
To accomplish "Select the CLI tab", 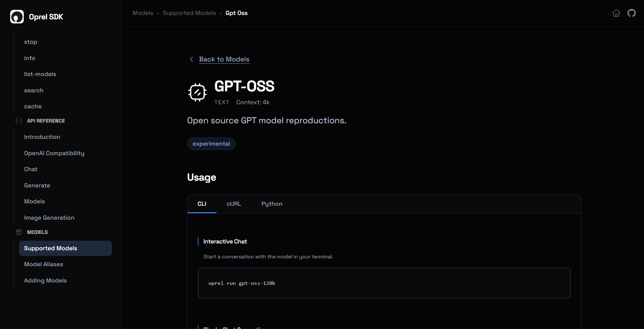I will click(202, 204).
